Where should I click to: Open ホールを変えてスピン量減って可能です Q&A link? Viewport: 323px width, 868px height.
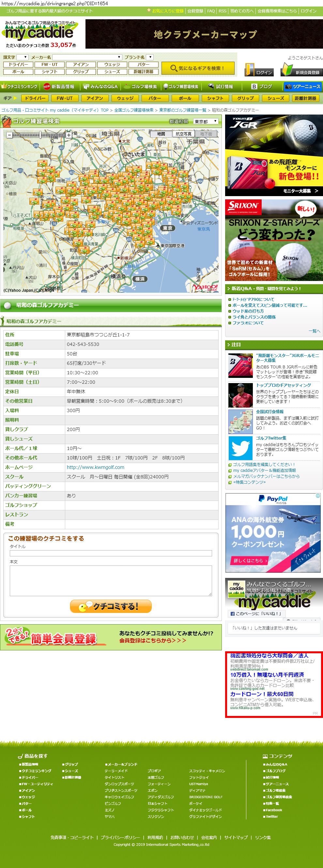coord(269,305)
